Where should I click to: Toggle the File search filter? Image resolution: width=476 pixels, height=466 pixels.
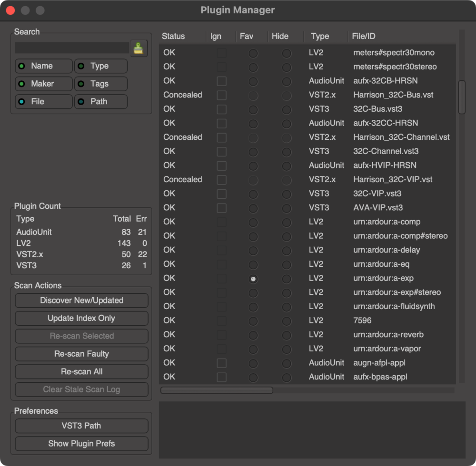click(x=43, y=101)
